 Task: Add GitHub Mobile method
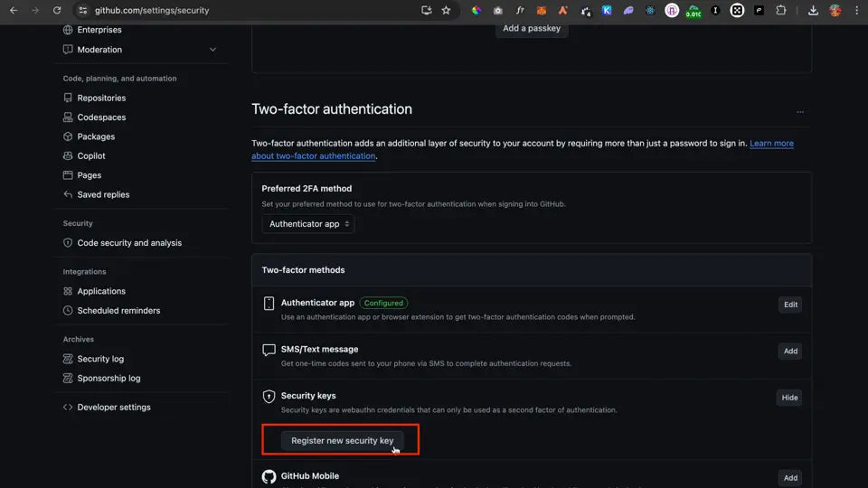790,477
